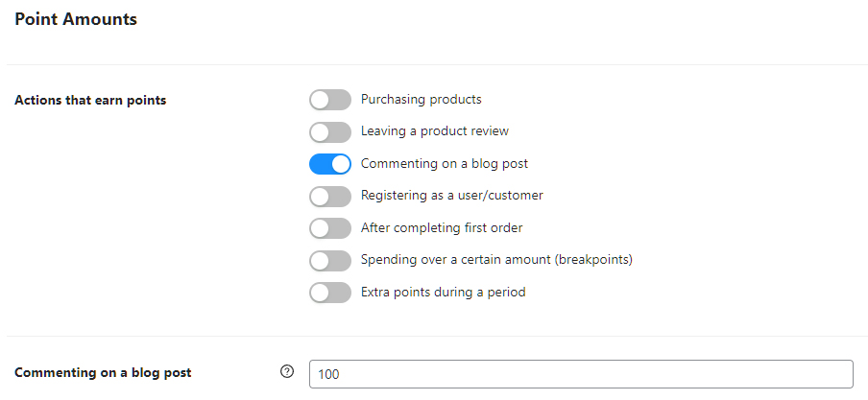Click the 'Actions that earn points' row label
The height and width of the screenshot is (400, 868).
[90, 101]
